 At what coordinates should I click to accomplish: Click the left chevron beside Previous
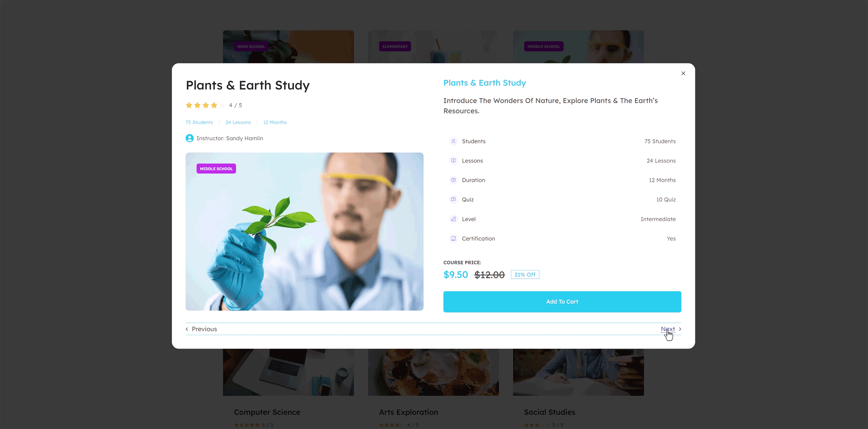187,329
